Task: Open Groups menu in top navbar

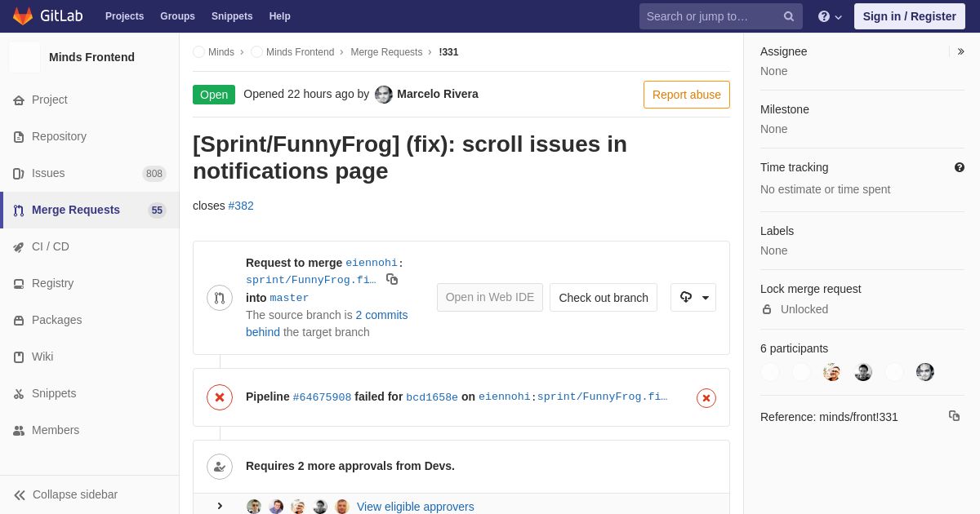Action: coord(177,16)
